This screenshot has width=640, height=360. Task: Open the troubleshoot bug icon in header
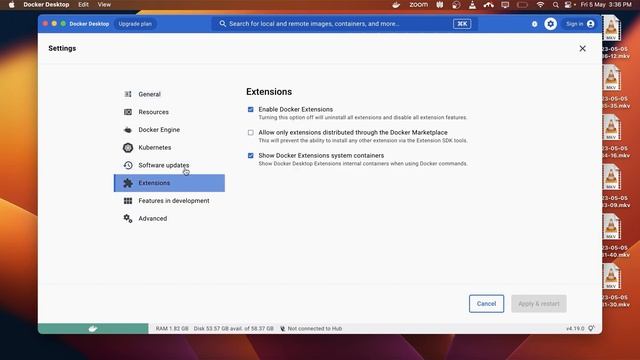(x=534, y=24)
